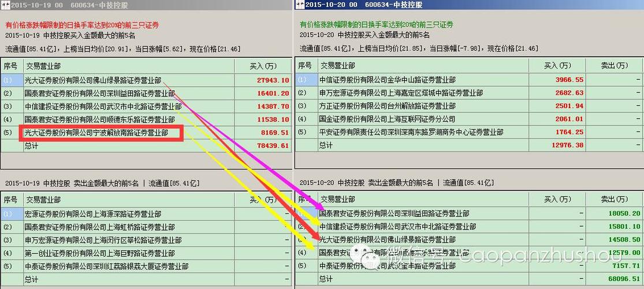Select index (5) in the 10-20 sell table

click(x=302, y=266)
